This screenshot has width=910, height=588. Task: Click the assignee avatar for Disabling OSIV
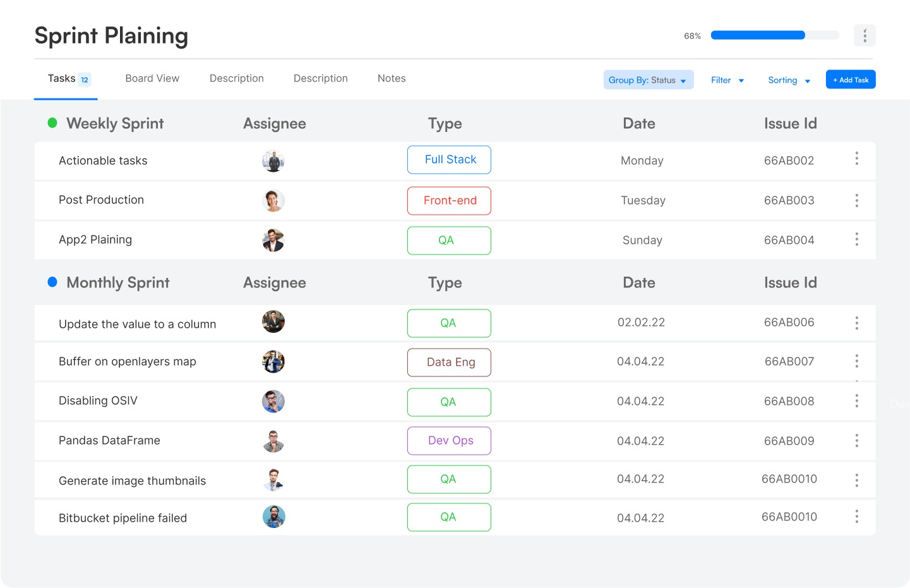click(x=273, y=402)
